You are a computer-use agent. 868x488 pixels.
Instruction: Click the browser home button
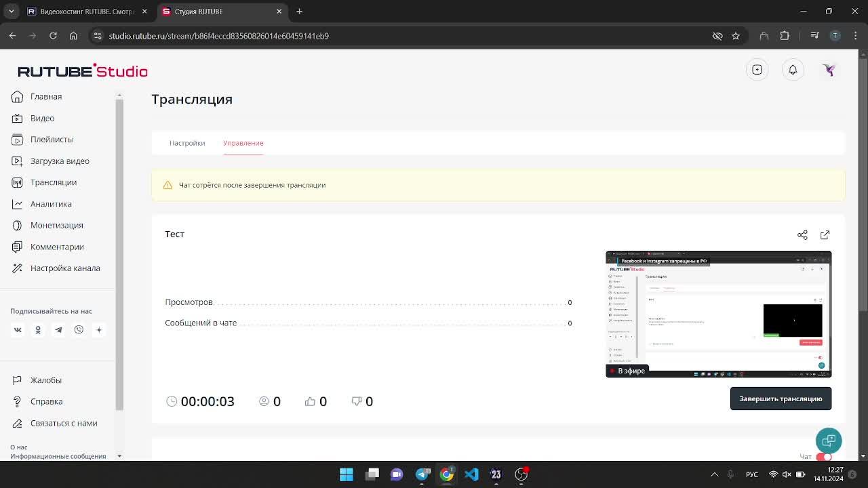pyautogui.click(x=73, y=36)
